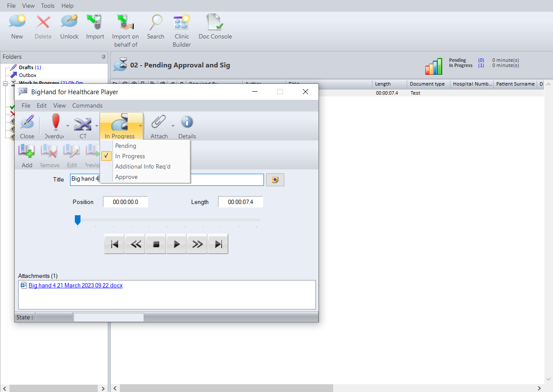This screenshot has height=392, width=553.
Task: Click the Remove book icon
Action: click(x=49, y=152)
